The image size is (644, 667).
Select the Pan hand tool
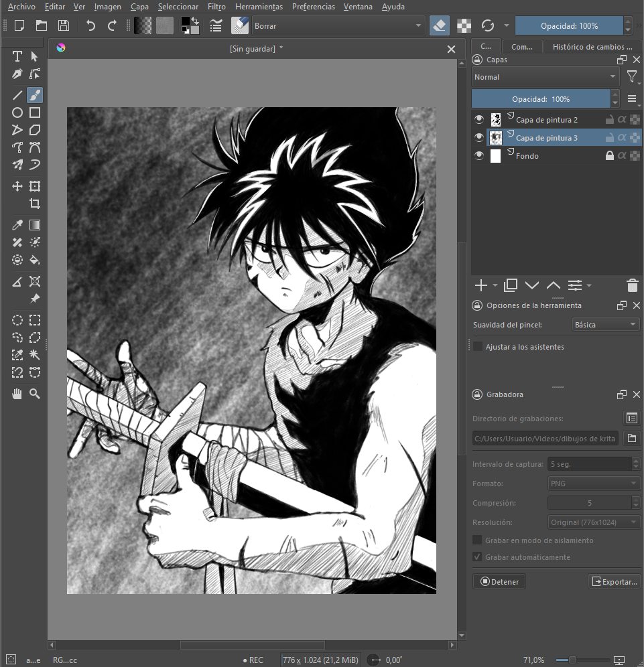(17, 394)
